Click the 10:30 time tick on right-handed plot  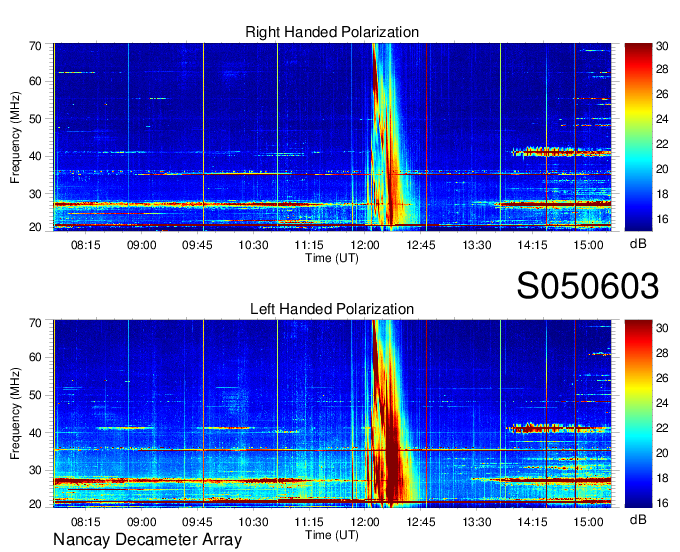(x=253, y=245)
